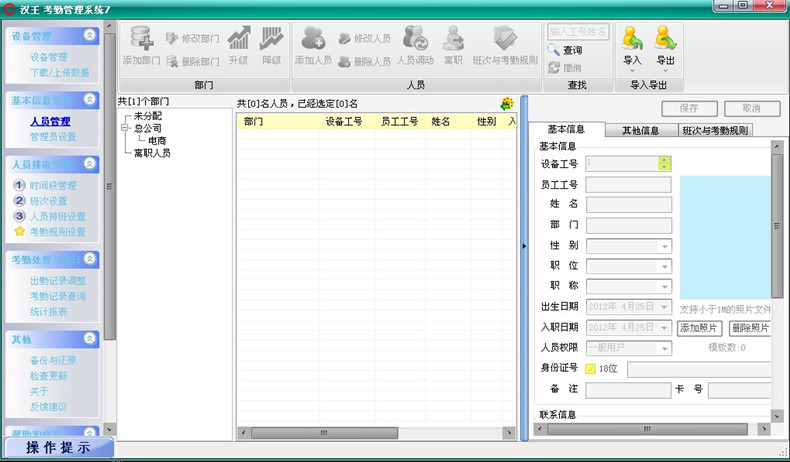The height and width of the screenshot is (462, 790).
Task: Select 未分配 in the department tree
Action: (148, 116)
